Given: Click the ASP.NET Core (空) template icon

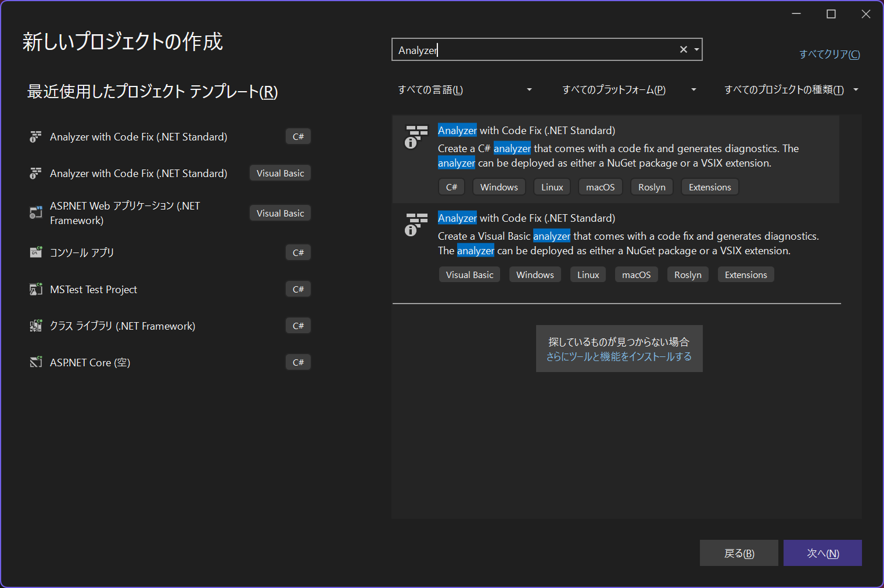Looking at the screenshot, I should [x=36, y=362].
